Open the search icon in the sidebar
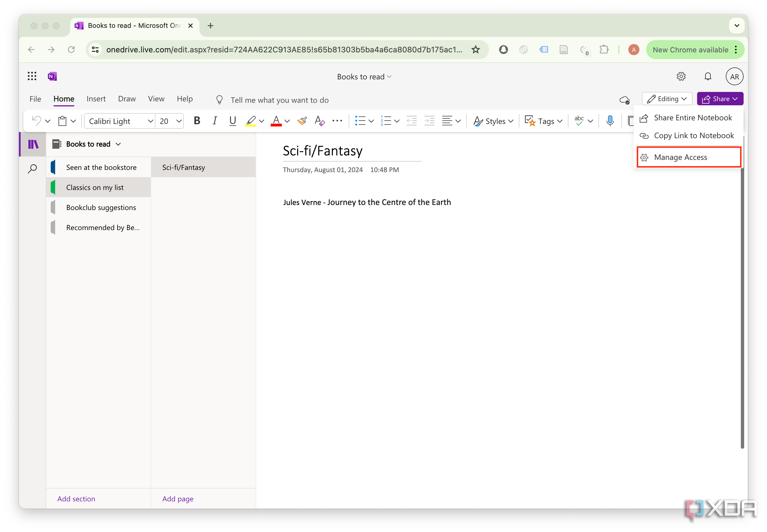The image size is (767, 532). coord(32,168)
